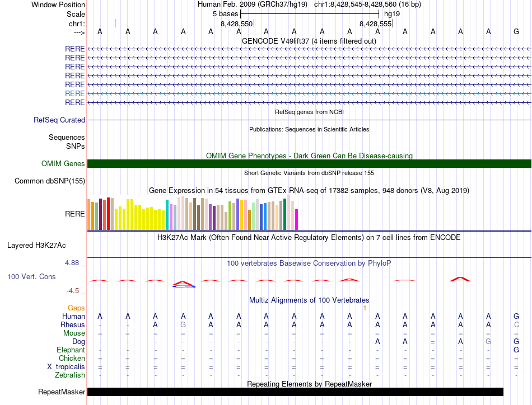The width and height of the screenshot is (532, 405).
Task: Open the Multiz Alignments of 100 Vertebrates title
Action: click(x=309, y=300)
